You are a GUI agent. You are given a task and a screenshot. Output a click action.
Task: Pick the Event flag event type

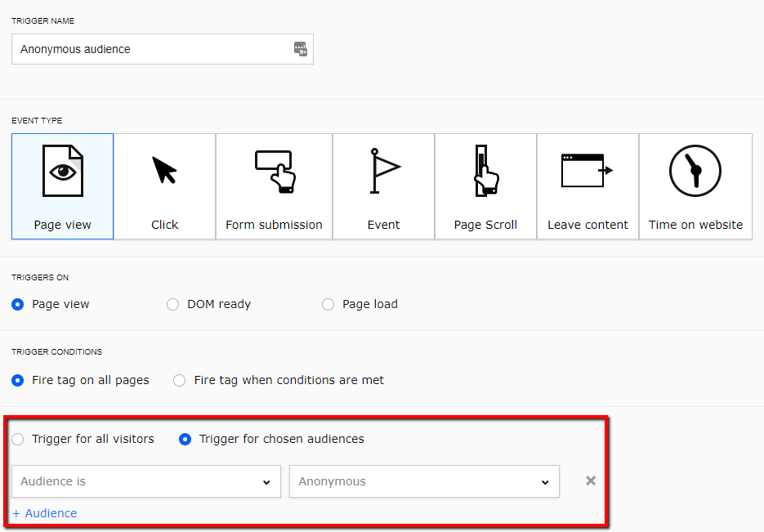click(x=383, y=186)
